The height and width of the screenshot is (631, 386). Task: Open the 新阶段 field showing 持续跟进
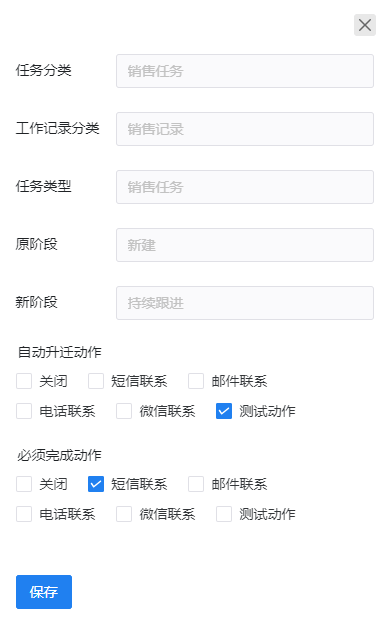(245, 303)
